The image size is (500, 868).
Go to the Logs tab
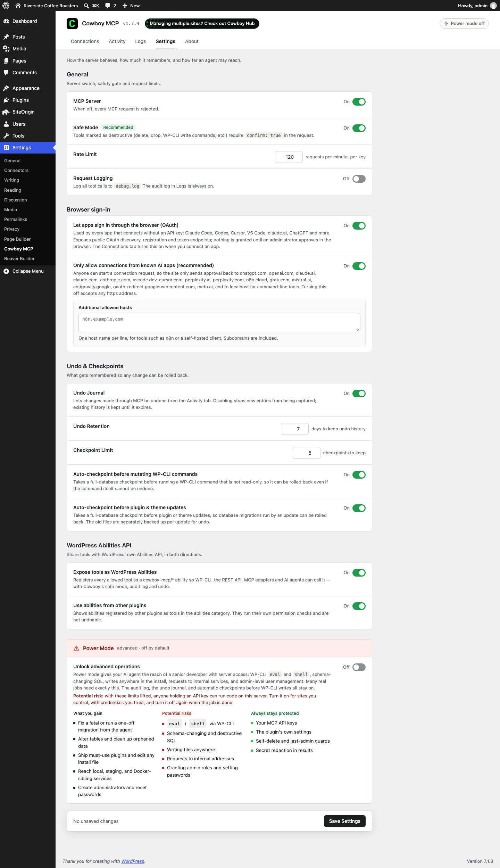pyautogui.click(x=140, y=41)
